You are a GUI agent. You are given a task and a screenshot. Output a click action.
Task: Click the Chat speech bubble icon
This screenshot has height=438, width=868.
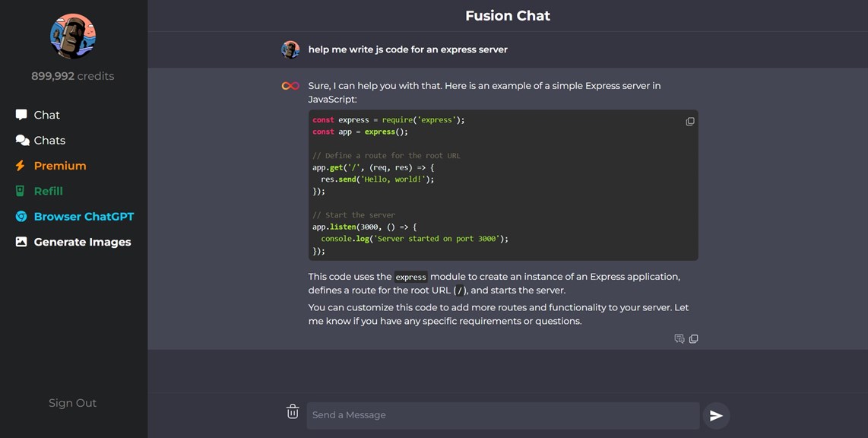coord(21,115)
